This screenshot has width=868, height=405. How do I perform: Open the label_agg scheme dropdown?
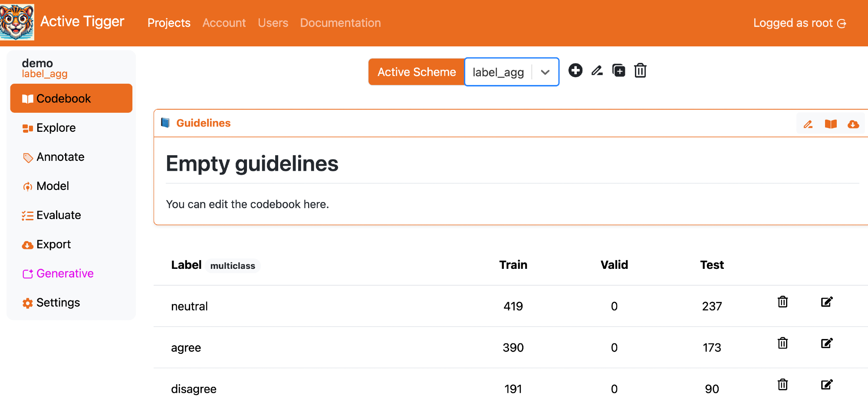point(545,72)
